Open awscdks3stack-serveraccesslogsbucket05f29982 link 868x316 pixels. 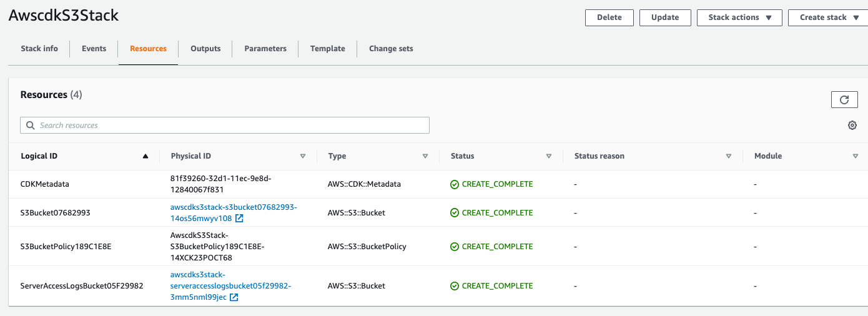230,286
